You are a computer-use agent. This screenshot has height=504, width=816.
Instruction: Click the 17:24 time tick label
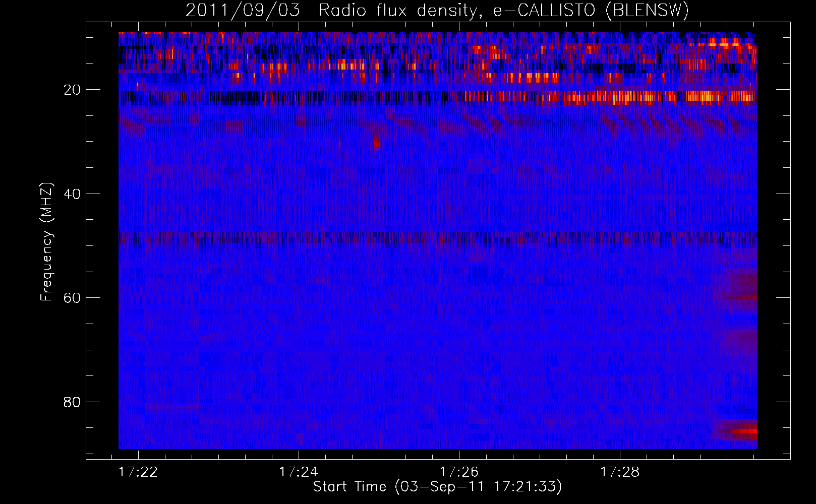299,472
